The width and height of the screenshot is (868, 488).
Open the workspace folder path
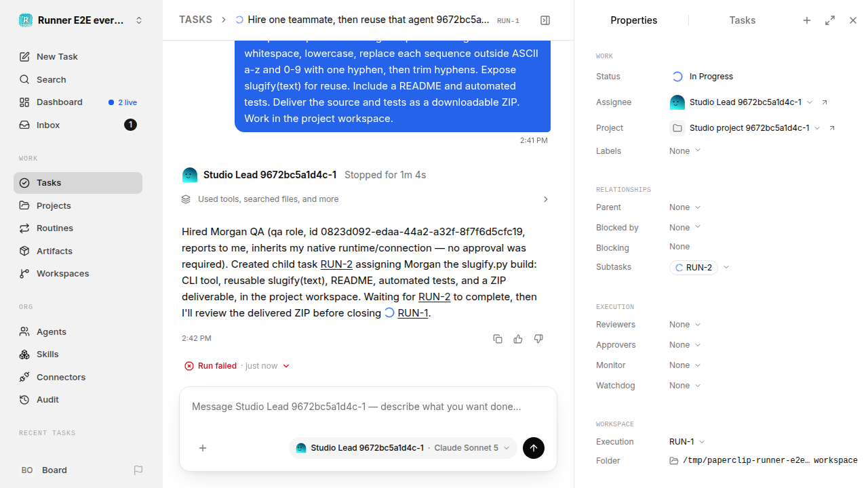coord(764,461)
